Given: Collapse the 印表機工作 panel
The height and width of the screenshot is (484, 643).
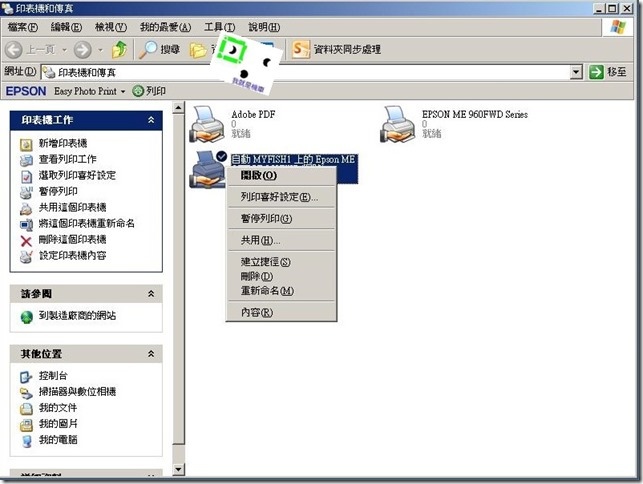Looking at the screenshot, I should pyautogui.click(x=151, y=120).
